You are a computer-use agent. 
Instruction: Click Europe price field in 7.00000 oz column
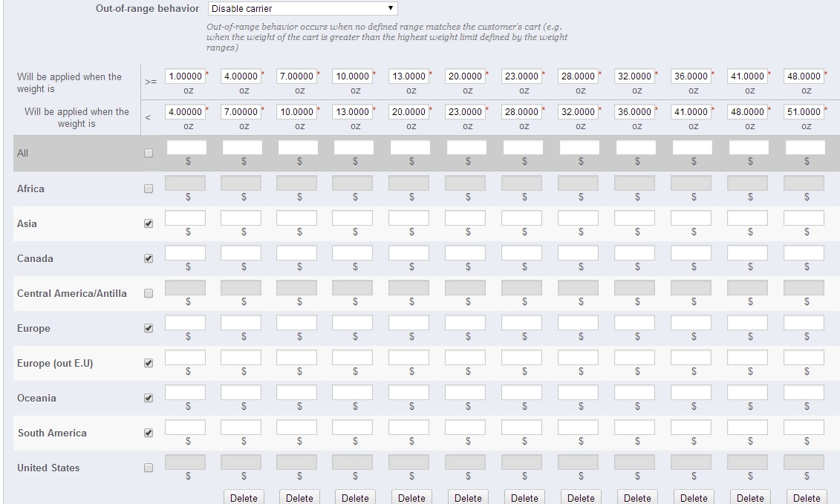point(297,322)
